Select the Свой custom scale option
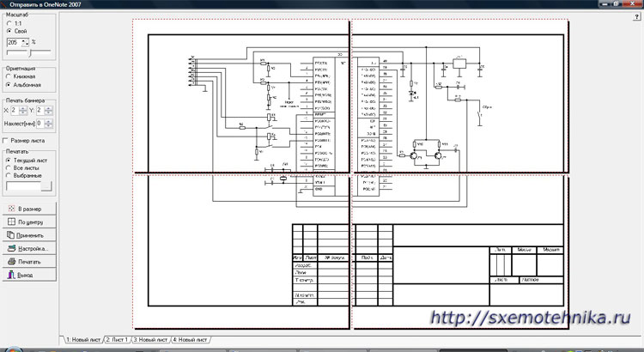 tap(9, 31)
